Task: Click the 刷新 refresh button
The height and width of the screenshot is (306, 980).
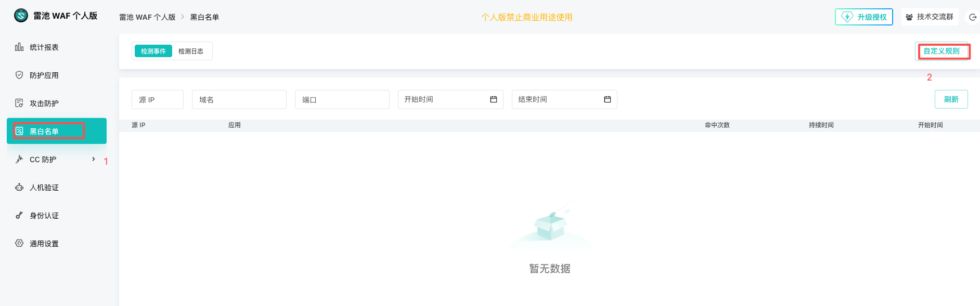Action: coord(951,100)
